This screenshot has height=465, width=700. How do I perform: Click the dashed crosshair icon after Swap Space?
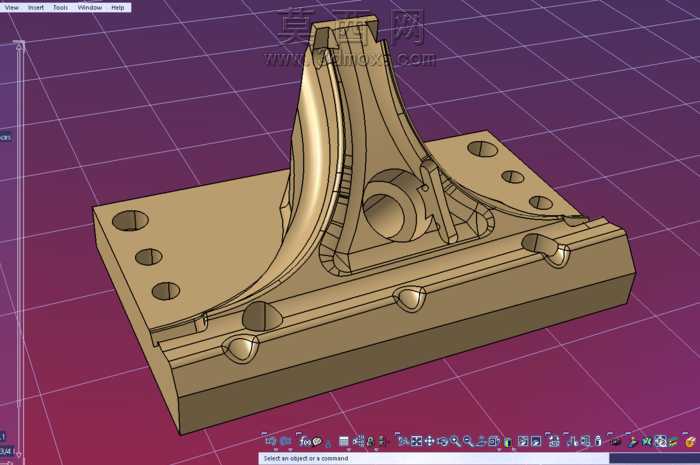click(x=554, y=442)
